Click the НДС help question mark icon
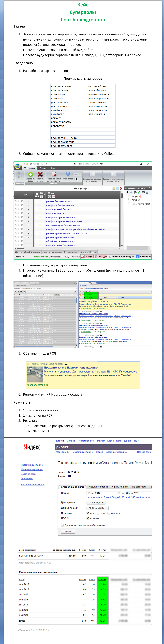Viewport: 164px width, 644px height. [x=68, y=518]
